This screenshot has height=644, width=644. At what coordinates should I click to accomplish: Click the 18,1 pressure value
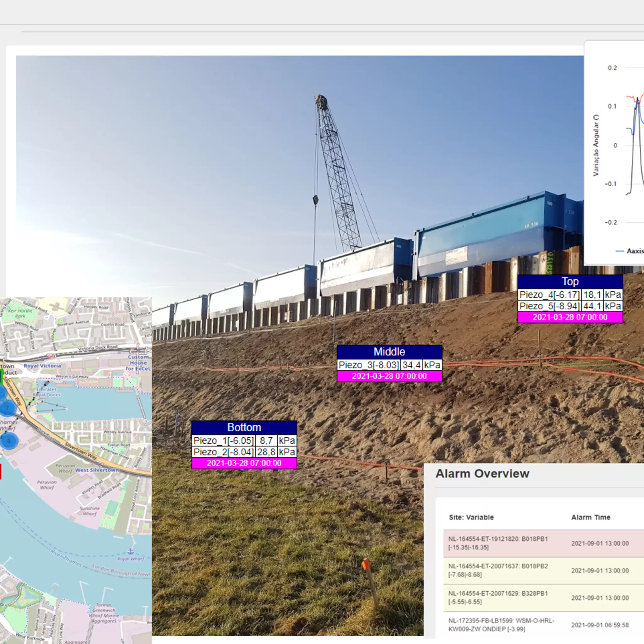tap(592, 295)
